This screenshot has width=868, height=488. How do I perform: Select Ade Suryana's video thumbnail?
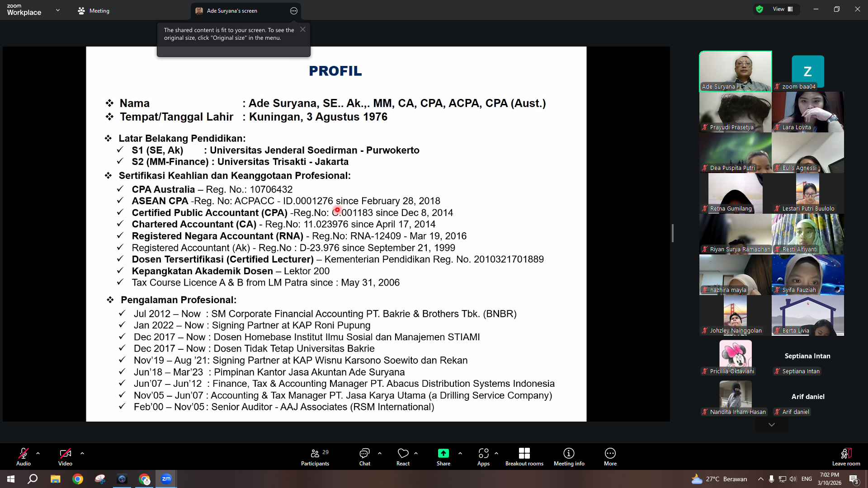(736, 71)
